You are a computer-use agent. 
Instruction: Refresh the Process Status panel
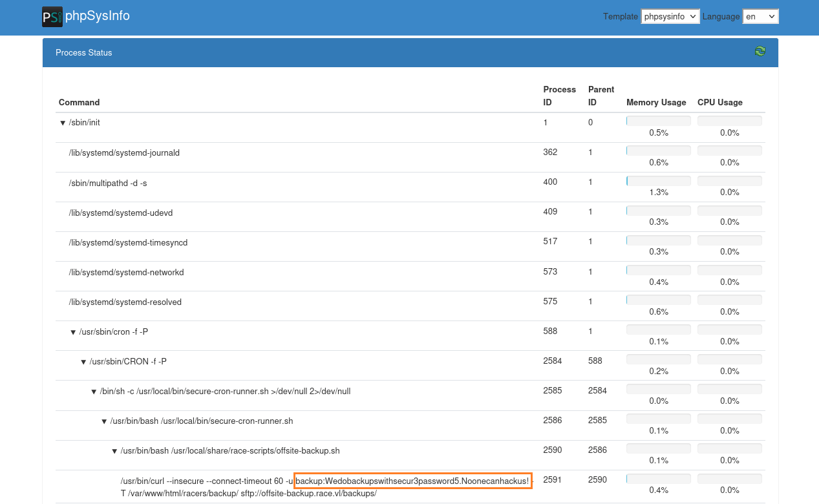(x=760, y=52)
